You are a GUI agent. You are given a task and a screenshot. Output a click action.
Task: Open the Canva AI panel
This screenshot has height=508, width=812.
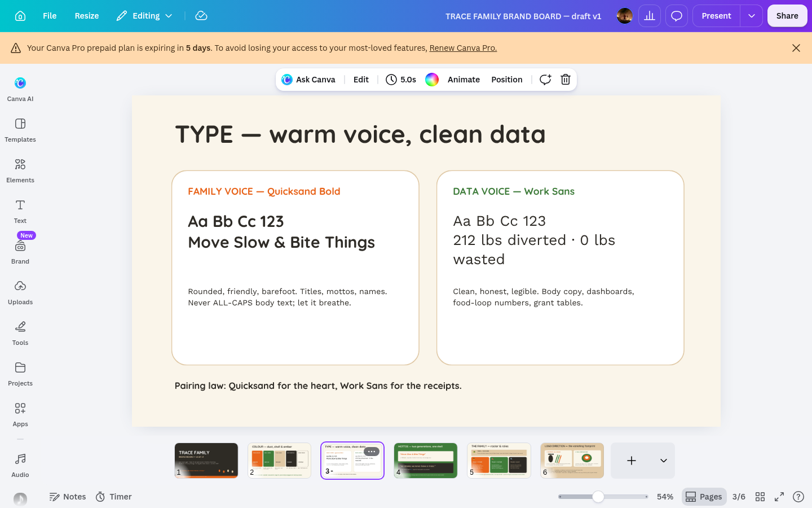pos(20,89)
